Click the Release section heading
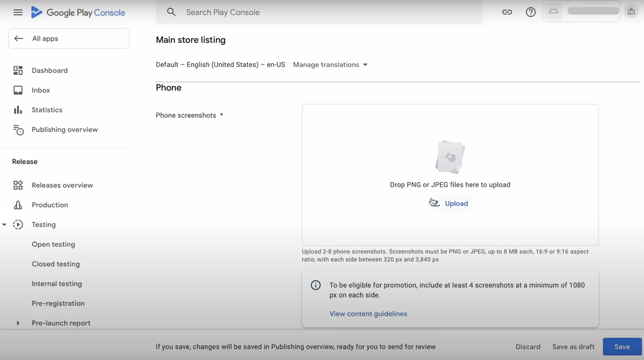This screenshot has width=644, height=360. pyautogui.click(x=25, y=162)
